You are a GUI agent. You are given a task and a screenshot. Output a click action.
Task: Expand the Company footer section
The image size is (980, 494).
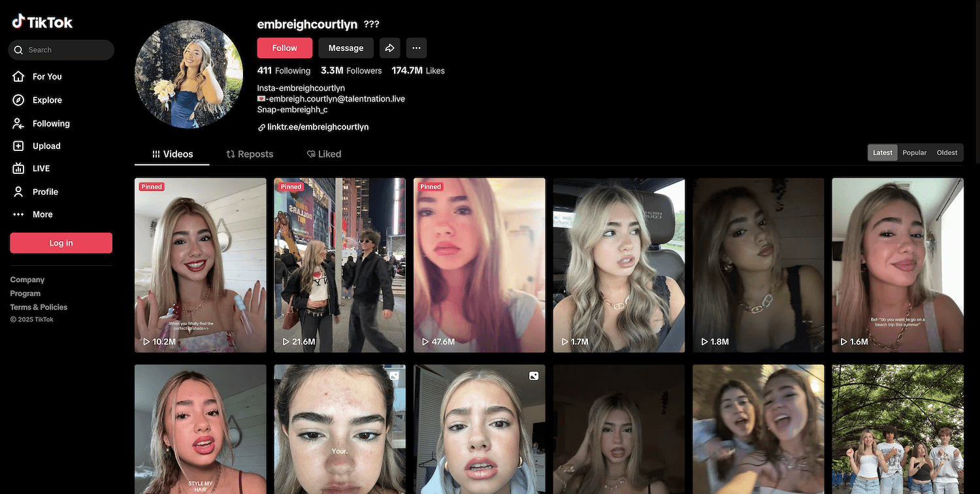click(27, 280)
